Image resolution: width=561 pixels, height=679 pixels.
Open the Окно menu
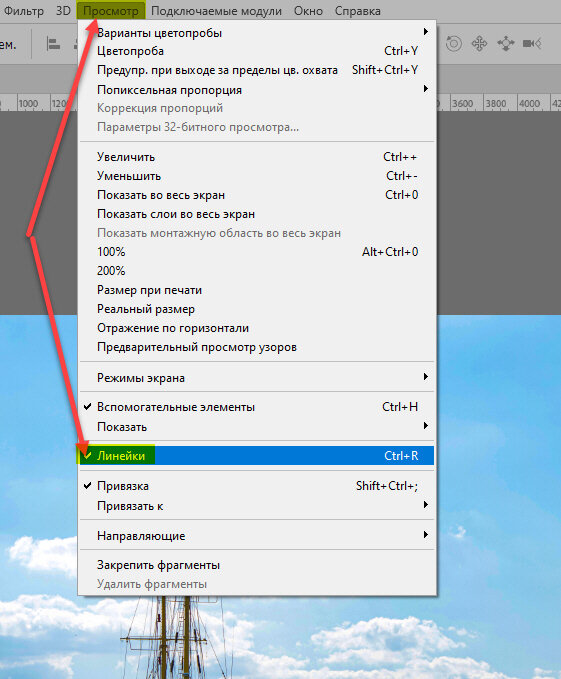[x=308, y=11]
